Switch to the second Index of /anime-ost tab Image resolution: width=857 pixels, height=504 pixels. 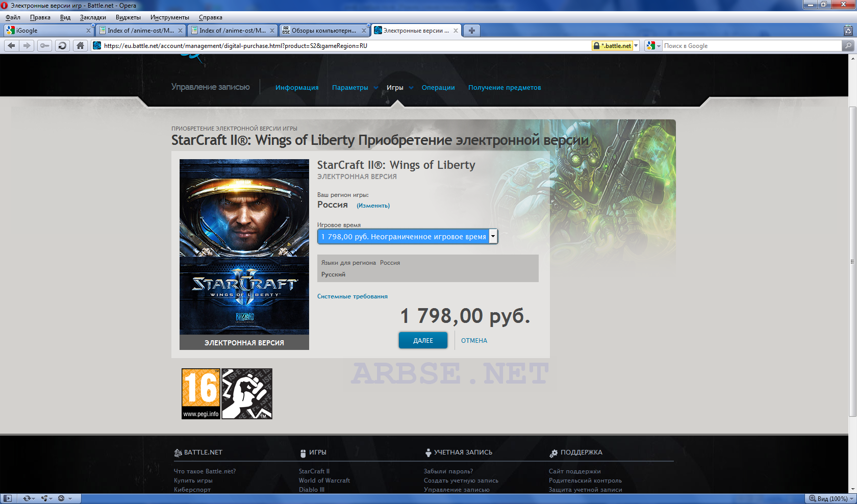(x=233, y=31)
